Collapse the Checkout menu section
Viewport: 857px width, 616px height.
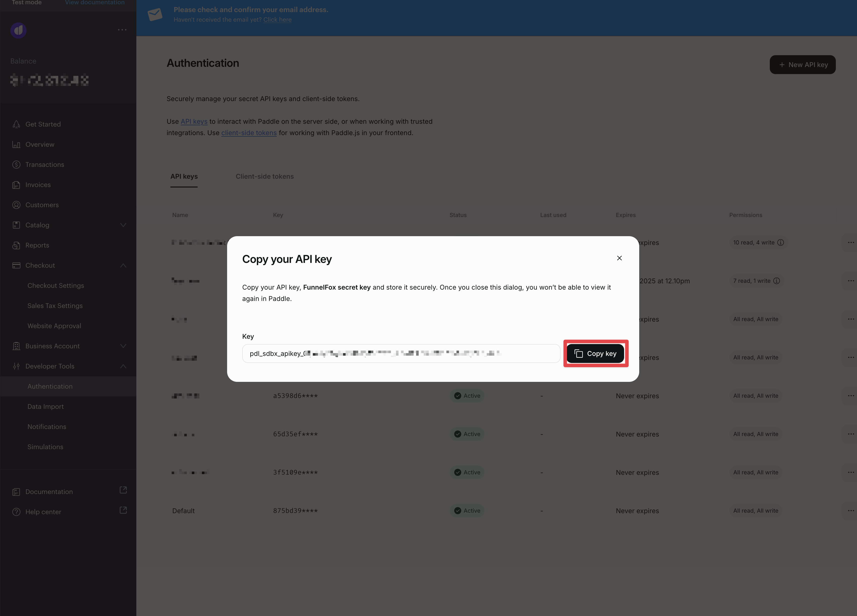pyautogui.click(x=123, y=265)
